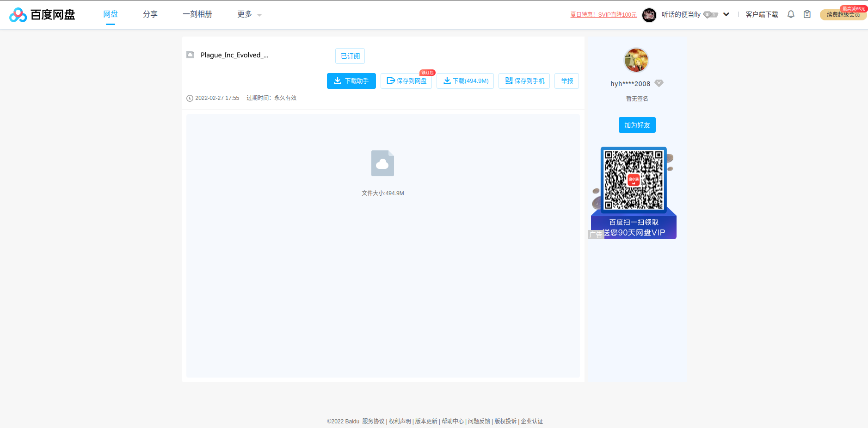Screen dimensions: 868x428
Task: Click the clock icon beside share date
Action: pyautogui.click(x=190, y=98)
